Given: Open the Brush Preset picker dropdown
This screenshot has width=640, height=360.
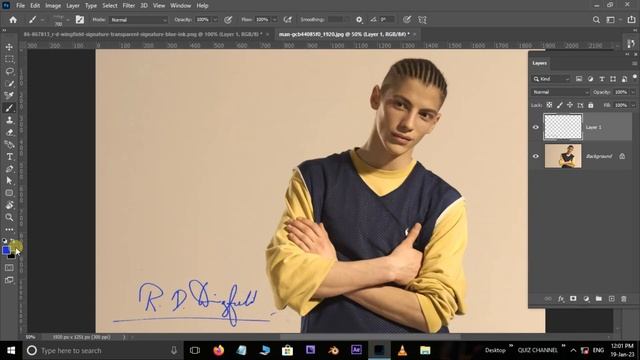Looking at the screenshot, I should coord(68,20).
